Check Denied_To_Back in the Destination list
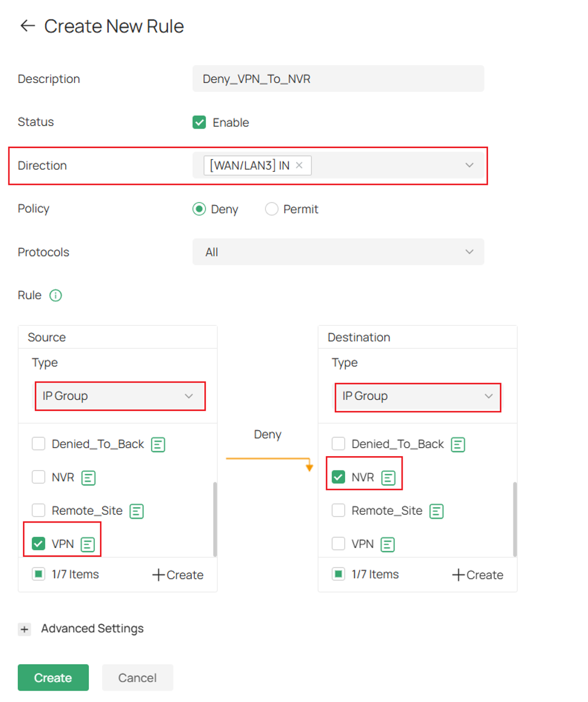The image size is (588, 702). tap(338, 444)
